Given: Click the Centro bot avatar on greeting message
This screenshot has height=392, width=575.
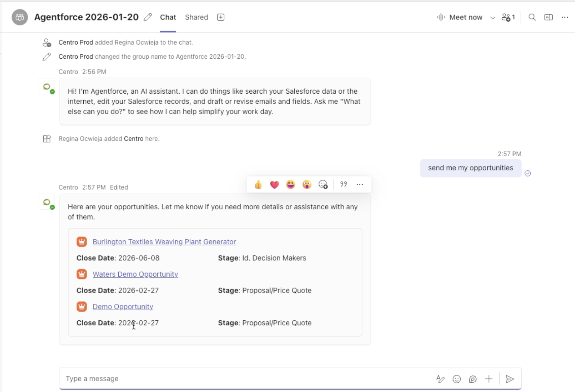Looking at the screenshot, I should tap(47, 87).
